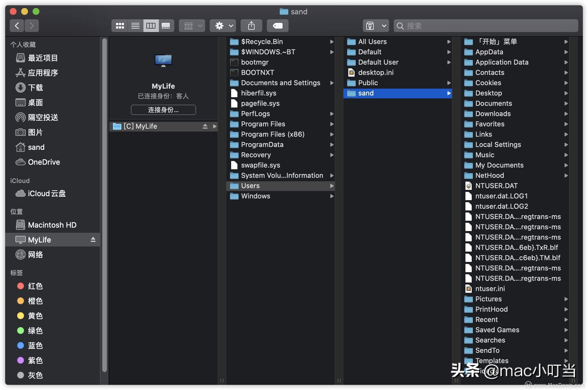Switch to icon view
Screen dimensions: 588x390
(120, 26)
